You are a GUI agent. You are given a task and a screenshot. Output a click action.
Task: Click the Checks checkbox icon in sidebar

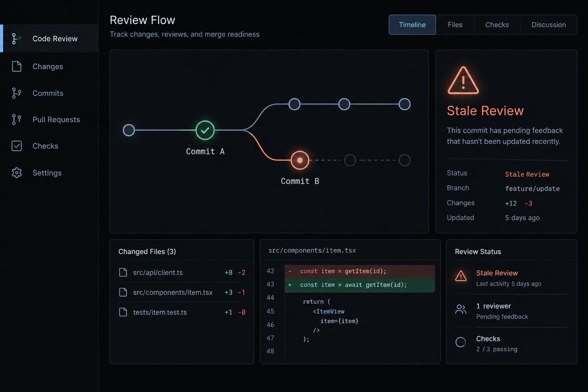[x=16, y=146]
